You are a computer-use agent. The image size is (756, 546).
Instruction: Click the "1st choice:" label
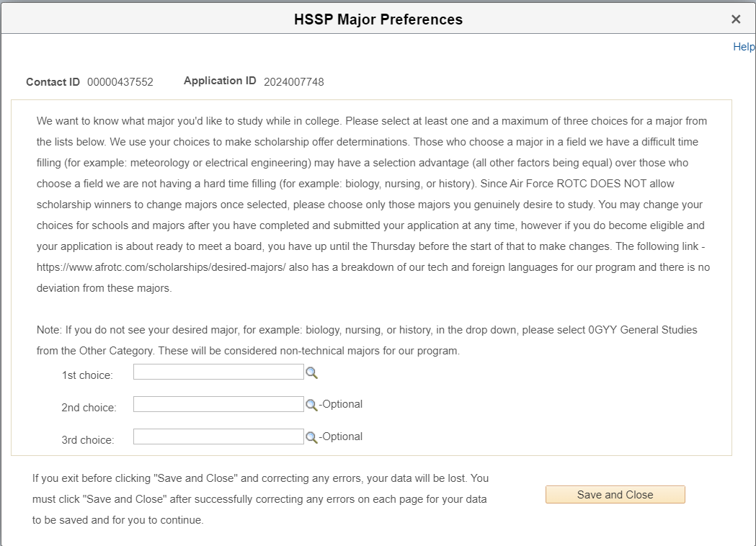(x=87, y=375)
